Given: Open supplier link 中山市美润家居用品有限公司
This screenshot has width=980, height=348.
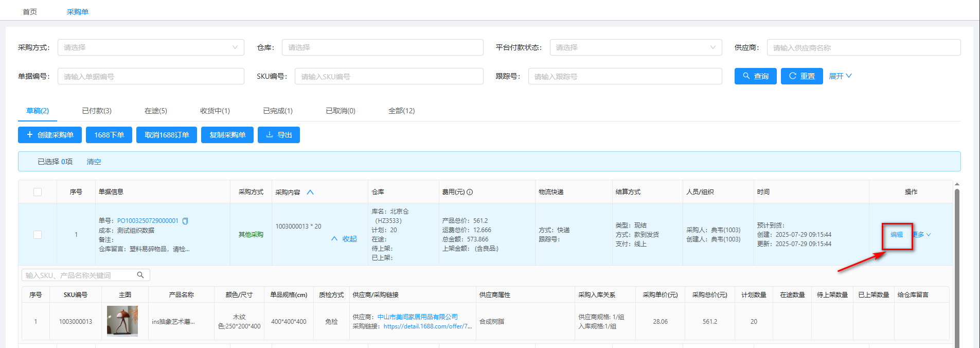Looking at the screenshot, I should point(417,317).
